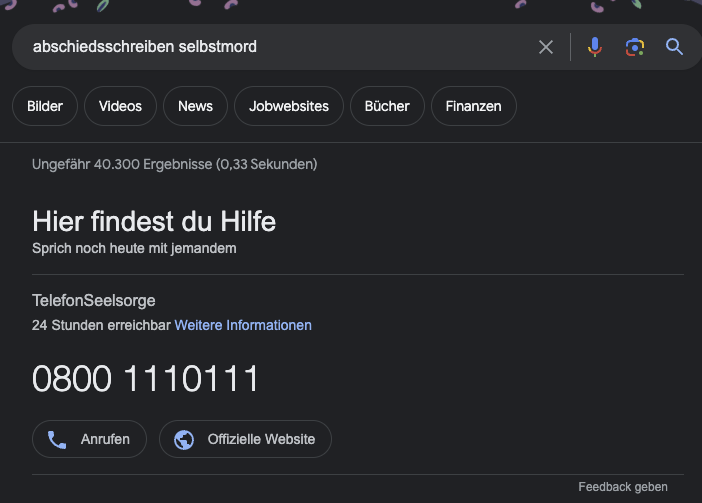Open the Videos filter
702x503 pixels.
pyautogui.click(x=120, y=106)
